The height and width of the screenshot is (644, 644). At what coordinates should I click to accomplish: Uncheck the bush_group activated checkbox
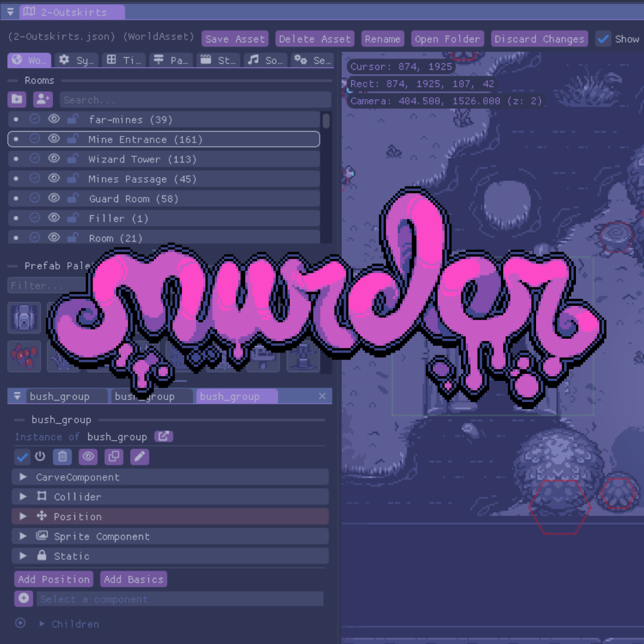(x=22, y=457)
